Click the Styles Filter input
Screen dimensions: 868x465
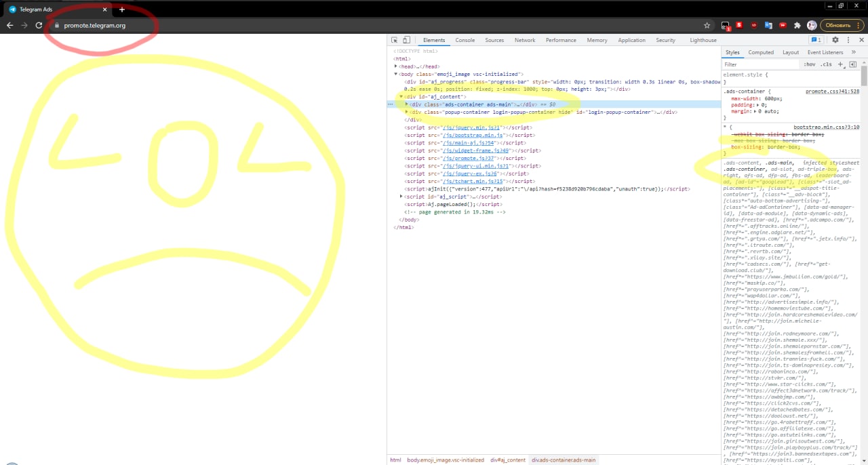click(x=759, y=64)
